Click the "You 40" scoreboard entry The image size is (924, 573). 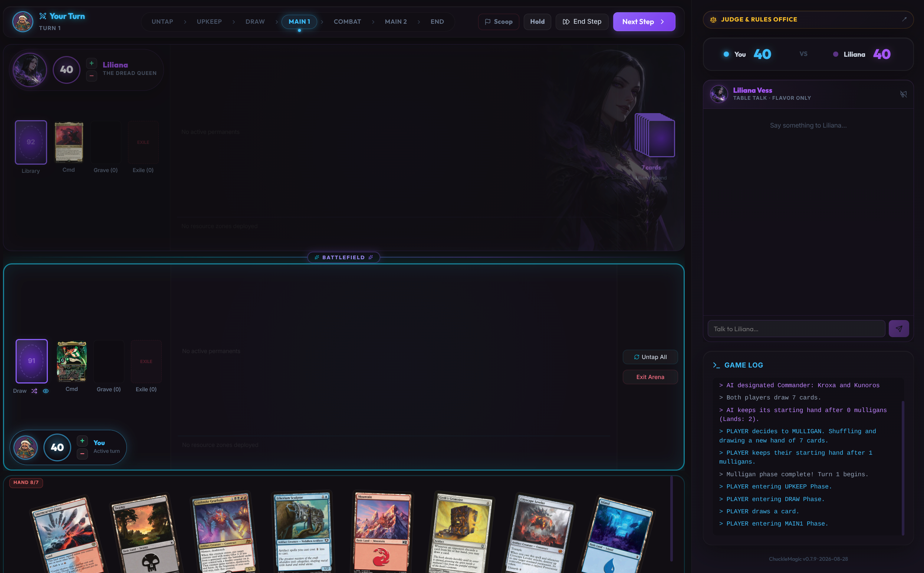pos(747,54)
